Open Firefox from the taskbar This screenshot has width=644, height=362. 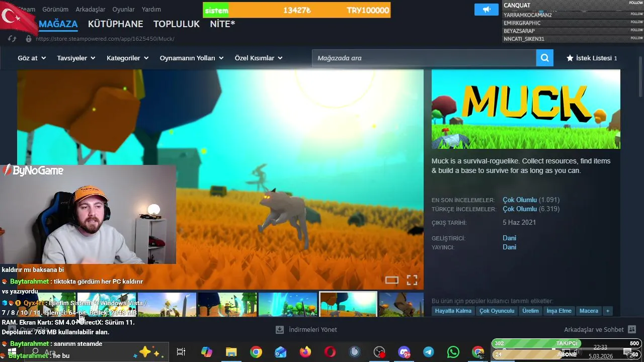coord(305,352)
